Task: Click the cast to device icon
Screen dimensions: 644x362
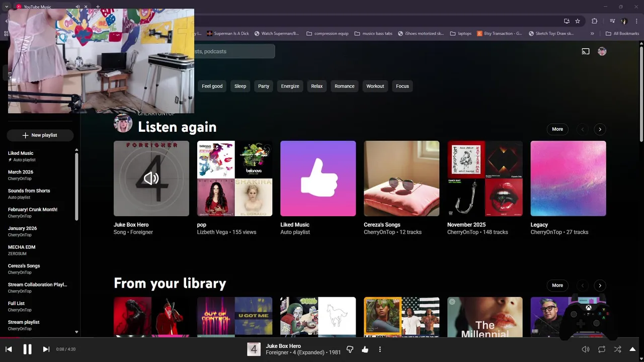Action: click(586, 51)
